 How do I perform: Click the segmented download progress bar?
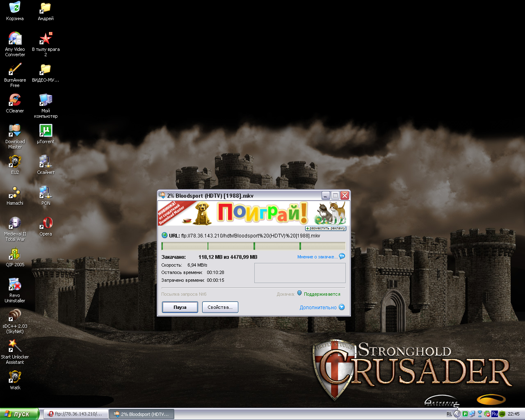253,246
